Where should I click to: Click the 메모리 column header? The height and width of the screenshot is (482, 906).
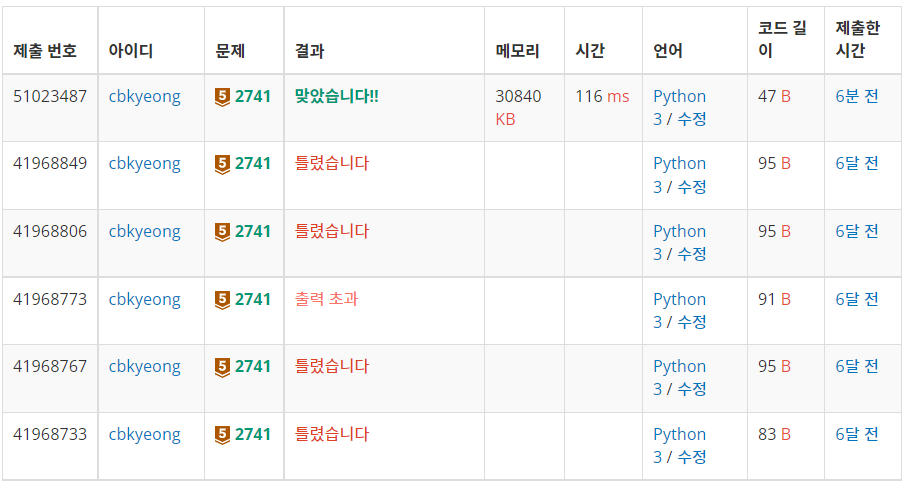pyautogui.click(x=517, y=51)
